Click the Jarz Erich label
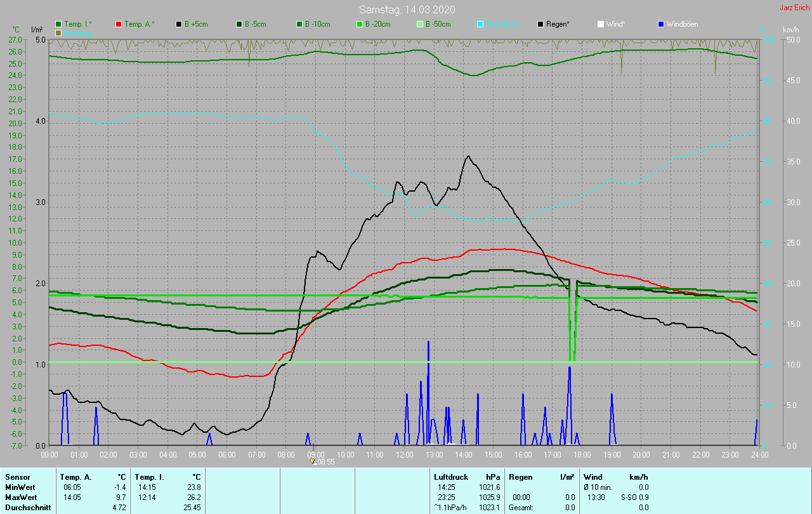The image size is (812, 514). (x=794, y=8)
